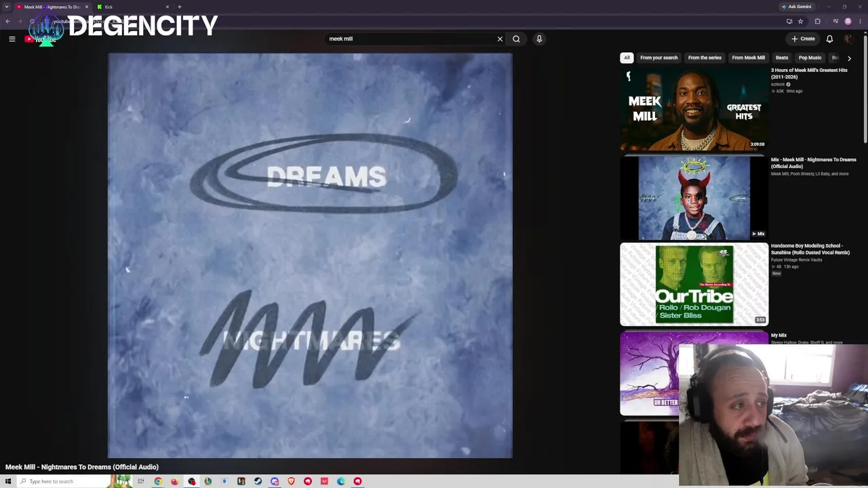The width and height of the screenshot is (868, 488).
Task: Open Brave browser from the taskbar
Action: (x=291, y=481)
